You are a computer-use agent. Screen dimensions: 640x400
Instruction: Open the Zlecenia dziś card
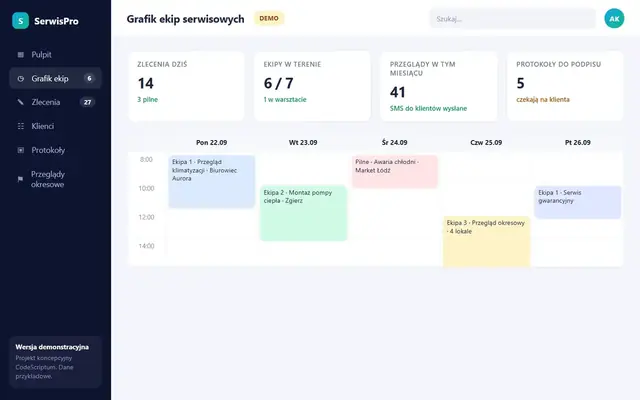187,86
